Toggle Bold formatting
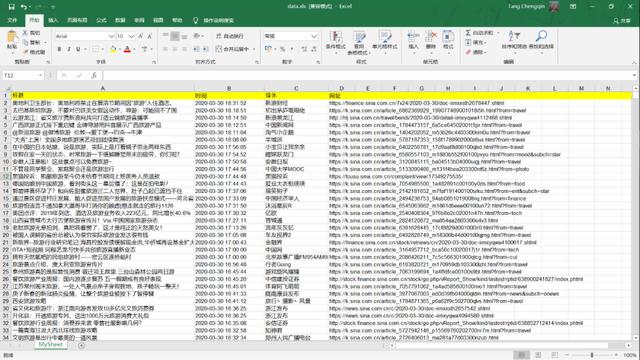Screen dimensions: 640x360 [59, 49]
